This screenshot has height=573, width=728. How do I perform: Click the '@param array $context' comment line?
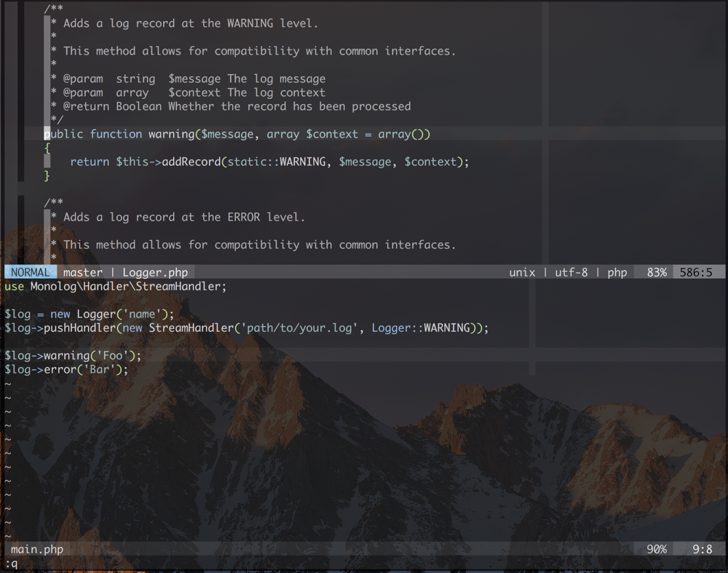(188, 92)
